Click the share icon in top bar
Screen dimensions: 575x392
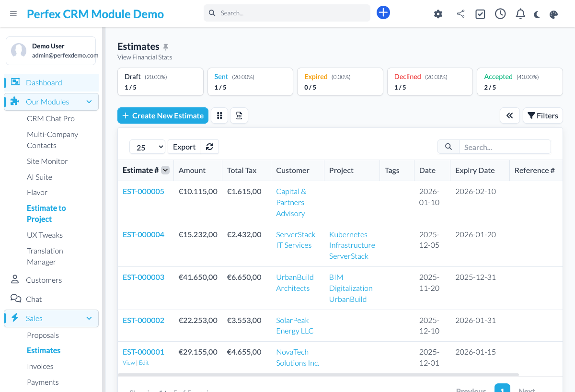[460, 14]
